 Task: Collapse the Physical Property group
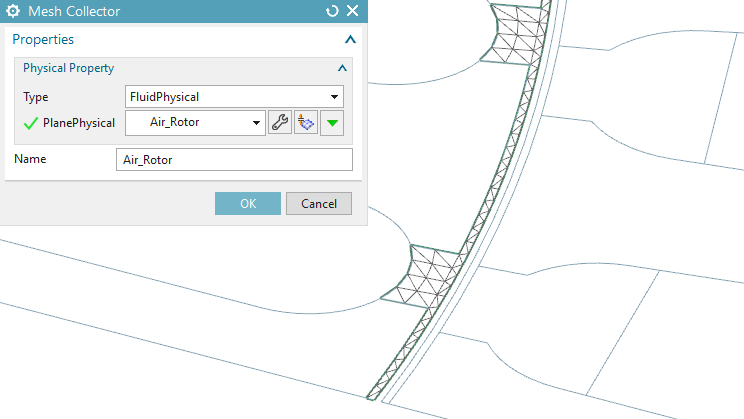pos(342,68)
